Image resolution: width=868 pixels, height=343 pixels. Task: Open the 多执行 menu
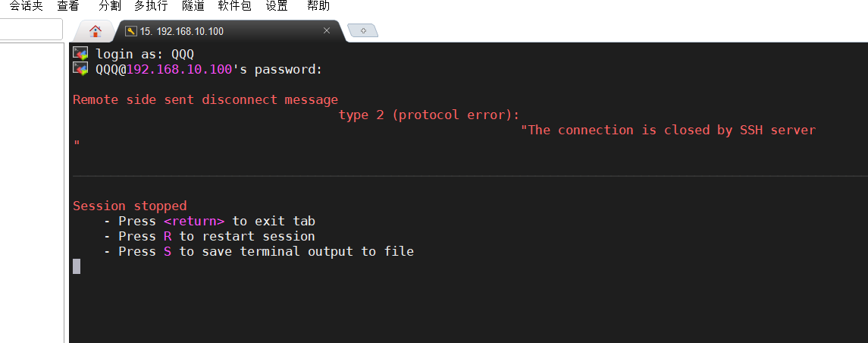pyautogui.click(x=151, y=6)
